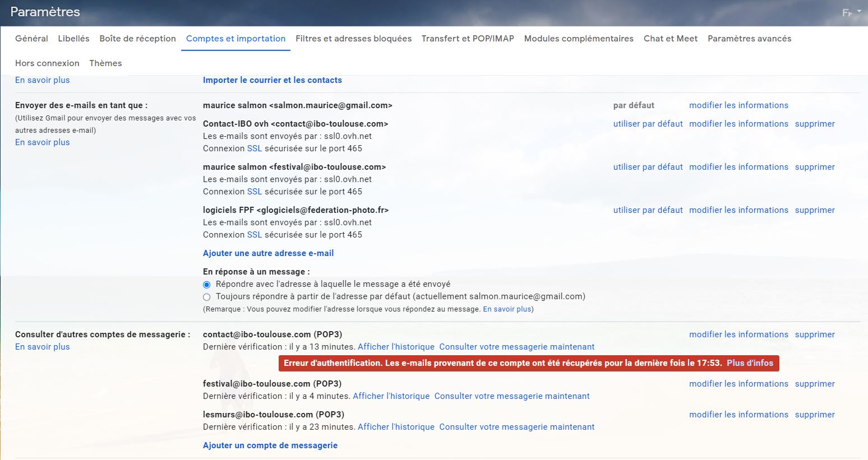This screenshot has width=868, height=460.
Task: Set contact@ibo-toulouse.com as default sender
Action: pyautogui.click(x=648, y=124)
